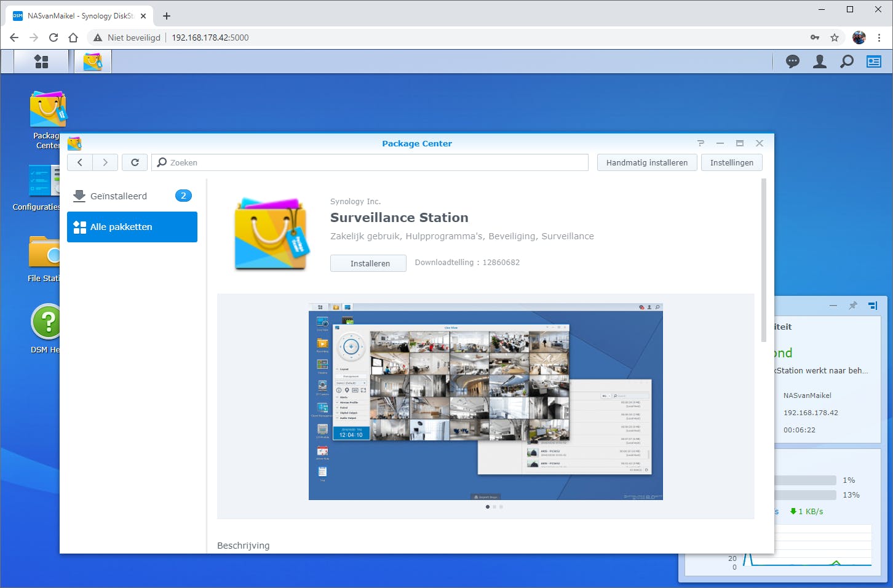Open the Chrome three-dot menu

coord(879,38)
